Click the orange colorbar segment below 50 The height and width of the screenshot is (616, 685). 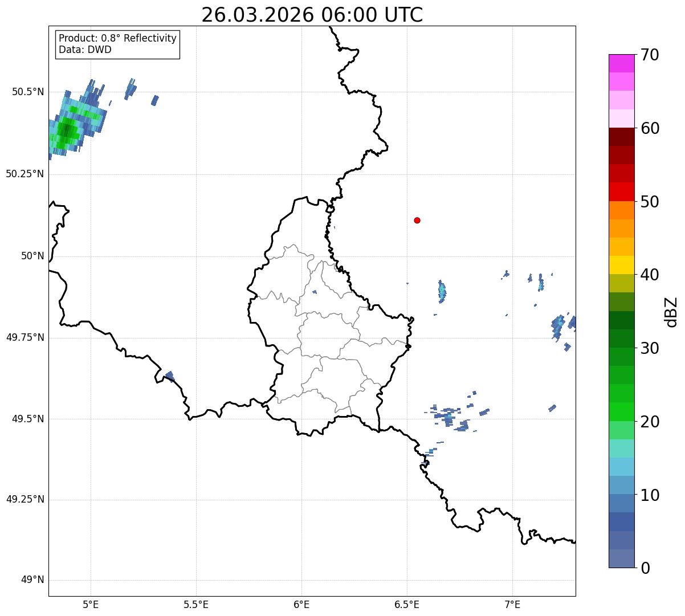tap(621, 210)
